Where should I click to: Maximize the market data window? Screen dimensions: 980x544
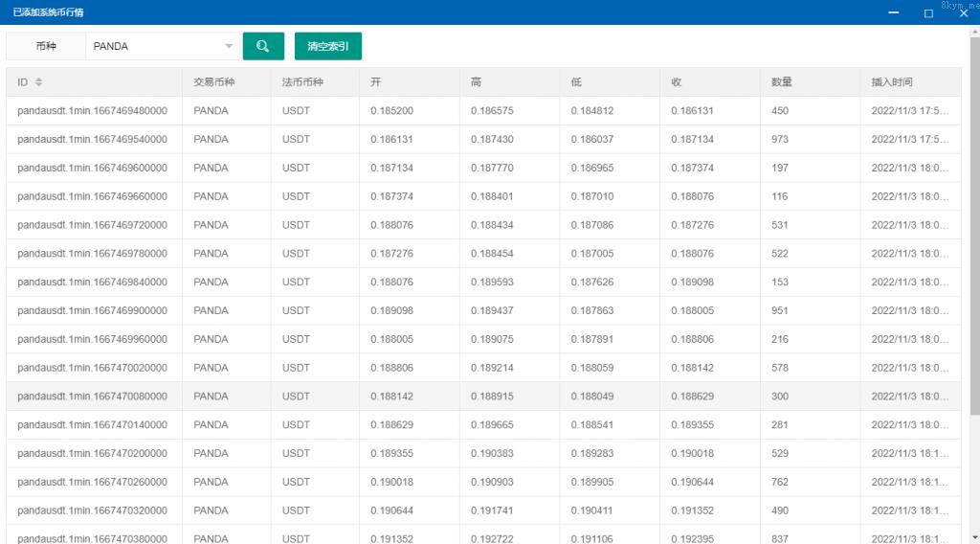(x=928, y=12)
